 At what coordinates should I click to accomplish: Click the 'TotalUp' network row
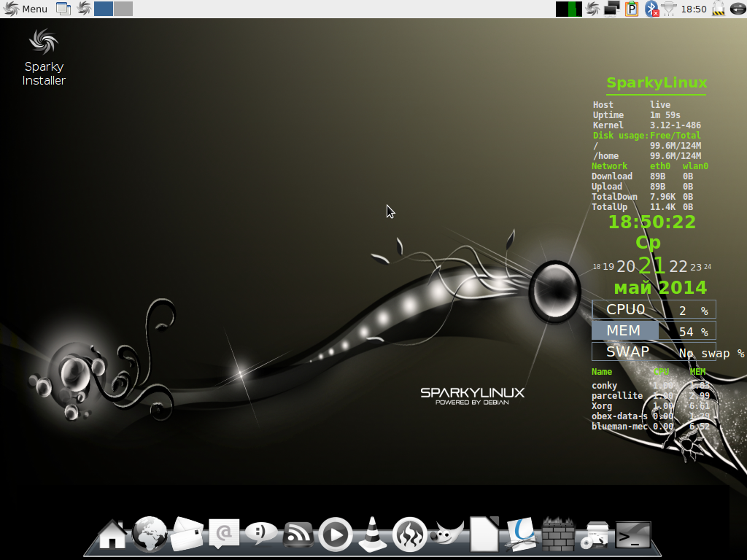(642, 207)
